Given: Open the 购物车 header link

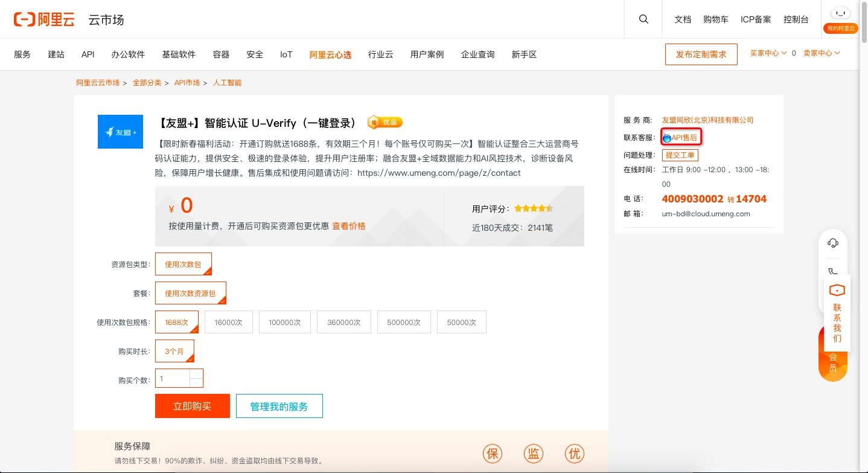Looking at the screenshot, I should 716,19.
